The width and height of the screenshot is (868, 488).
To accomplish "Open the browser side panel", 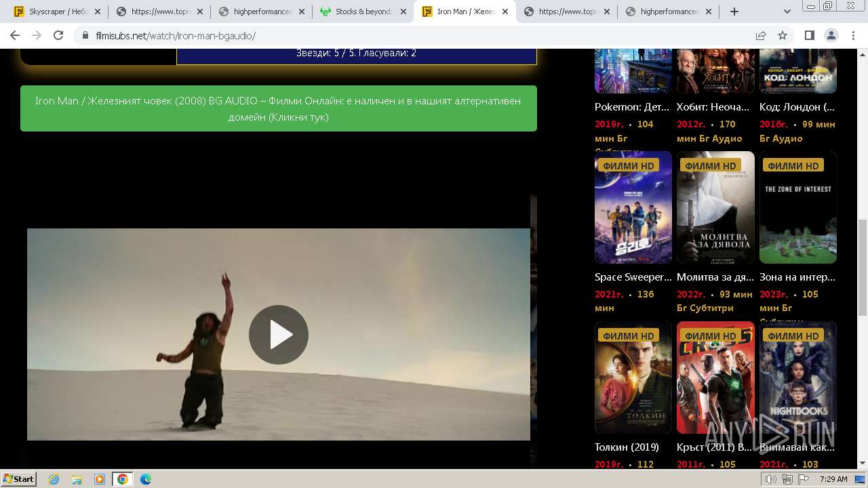I will (810, 35).
